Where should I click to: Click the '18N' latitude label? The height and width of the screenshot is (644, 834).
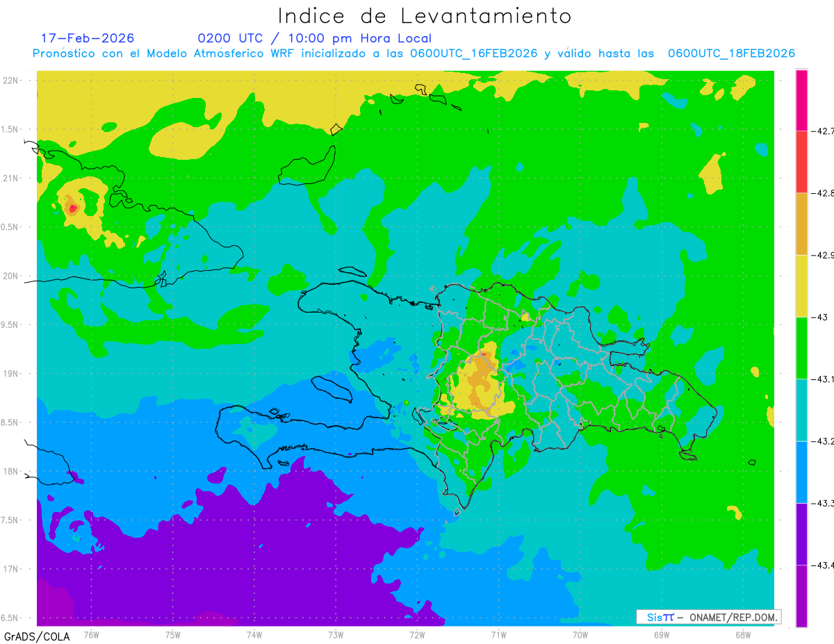[x=10, y=471]
